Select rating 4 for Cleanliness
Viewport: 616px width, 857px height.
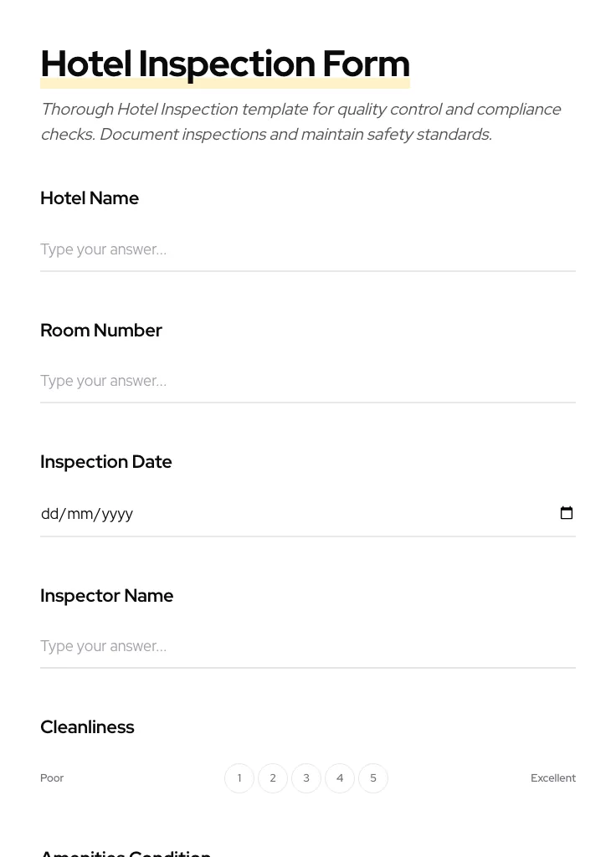coord(340,777)
